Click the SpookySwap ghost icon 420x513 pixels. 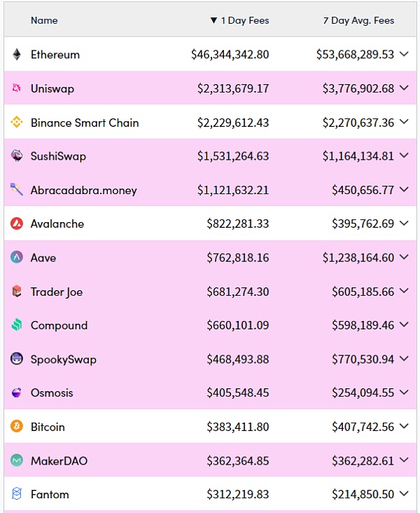[17, 360]
